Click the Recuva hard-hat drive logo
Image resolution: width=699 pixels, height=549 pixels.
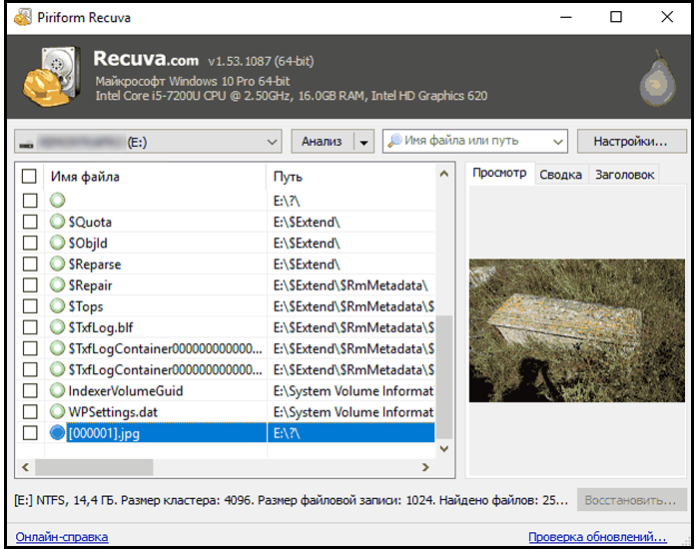tap(52, 77)
